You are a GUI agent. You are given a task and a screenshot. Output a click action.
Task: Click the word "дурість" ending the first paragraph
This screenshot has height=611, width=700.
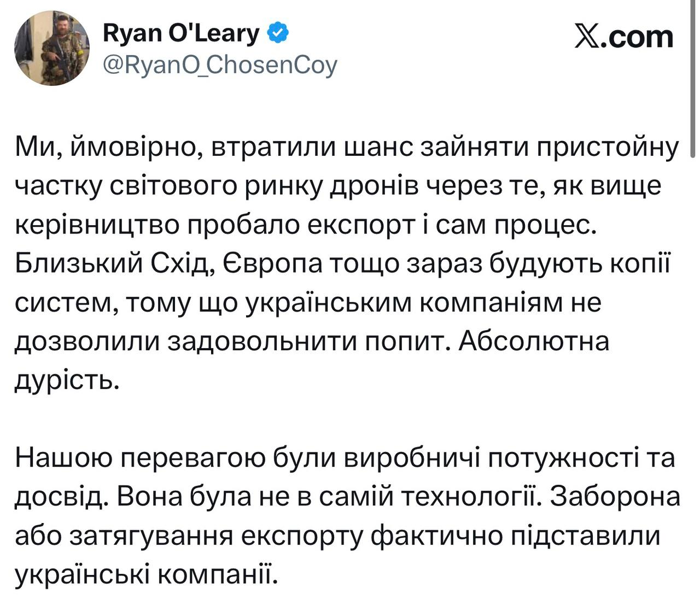coord(66,379)
